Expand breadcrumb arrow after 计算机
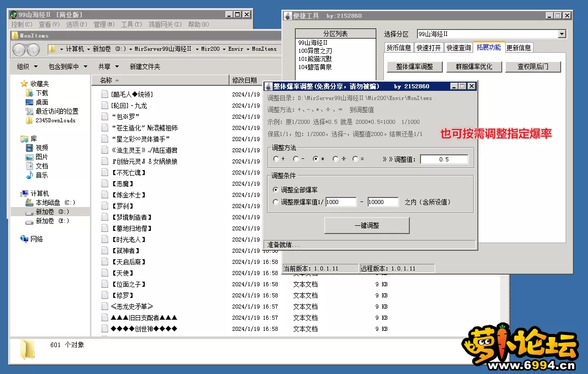This screenshot has height=374, width=588. (x=88, y=49)
